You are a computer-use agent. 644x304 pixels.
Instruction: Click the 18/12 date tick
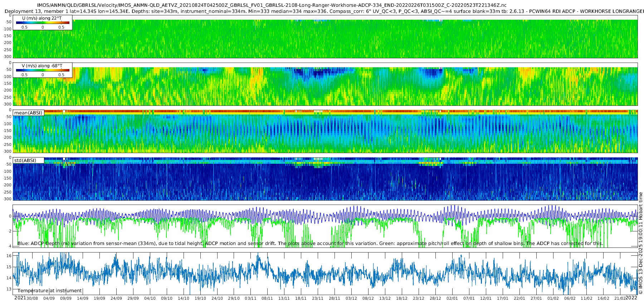(402, 298)
